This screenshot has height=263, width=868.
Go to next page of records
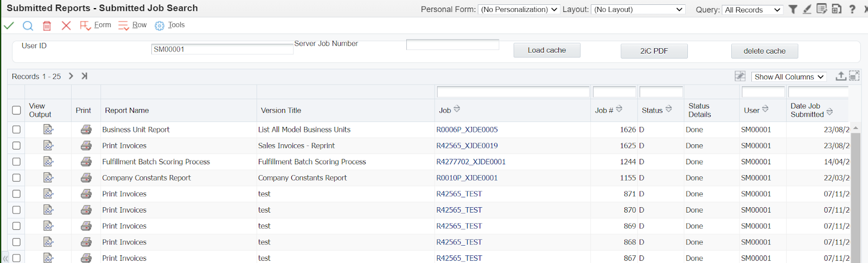click(x=71, y=76)
